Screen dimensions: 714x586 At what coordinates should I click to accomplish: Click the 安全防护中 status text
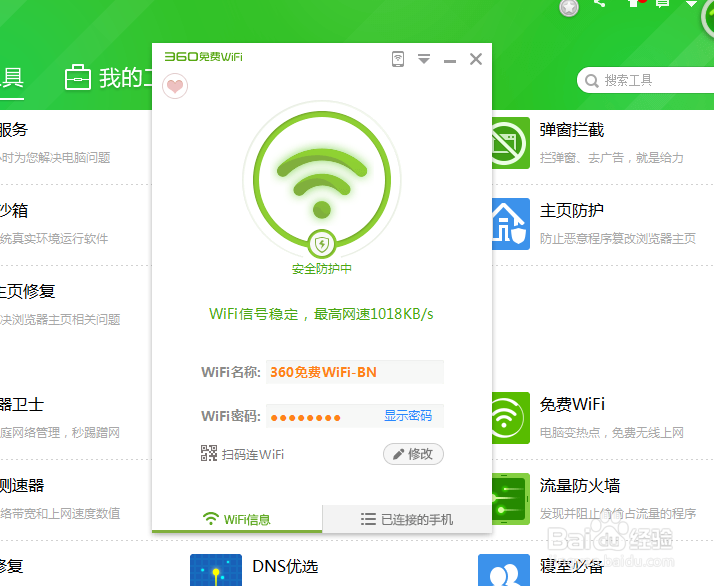tap(322, 269)
